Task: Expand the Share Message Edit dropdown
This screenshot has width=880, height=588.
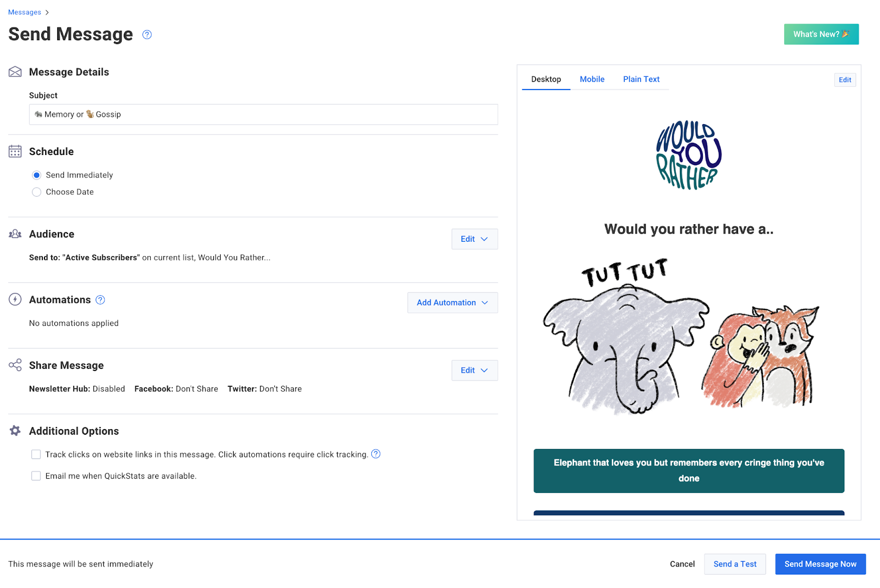Action: [x=474, y=370]
